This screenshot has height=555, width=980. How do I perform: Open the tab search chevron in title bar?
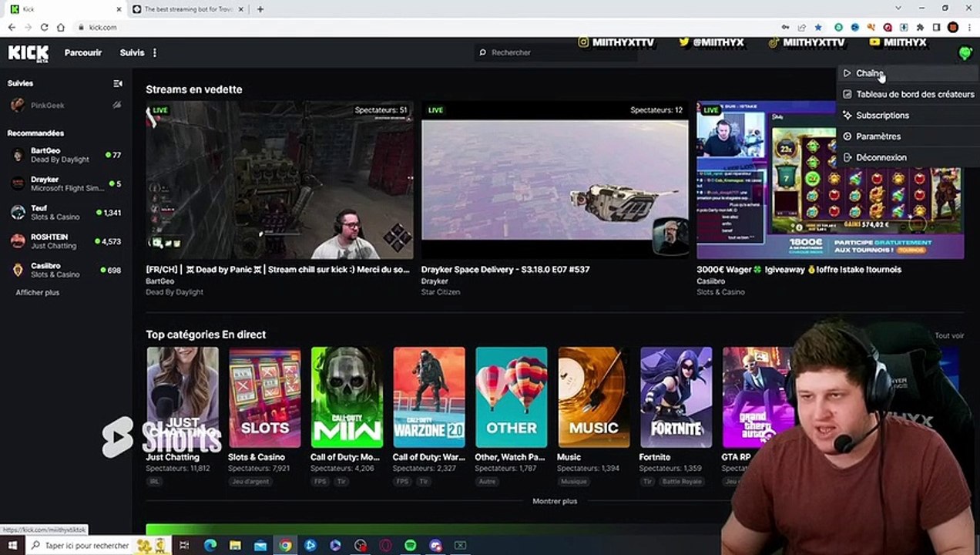pos(899,8)
